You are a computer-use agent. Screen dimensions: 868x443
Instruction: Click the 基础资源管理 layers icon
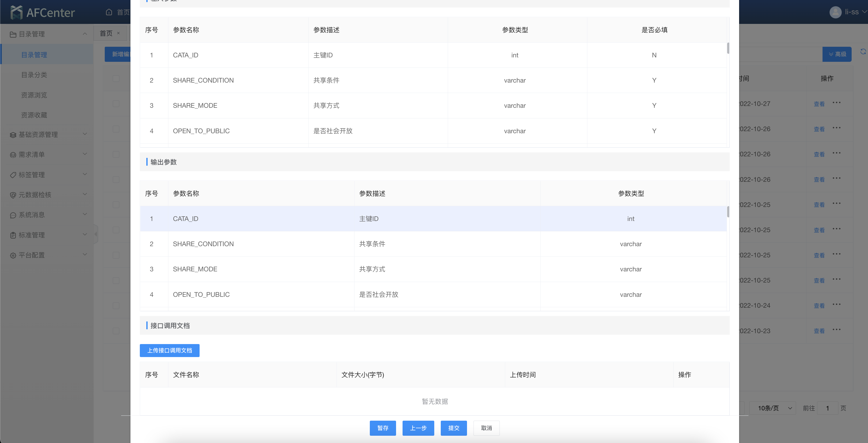point(13,135)
